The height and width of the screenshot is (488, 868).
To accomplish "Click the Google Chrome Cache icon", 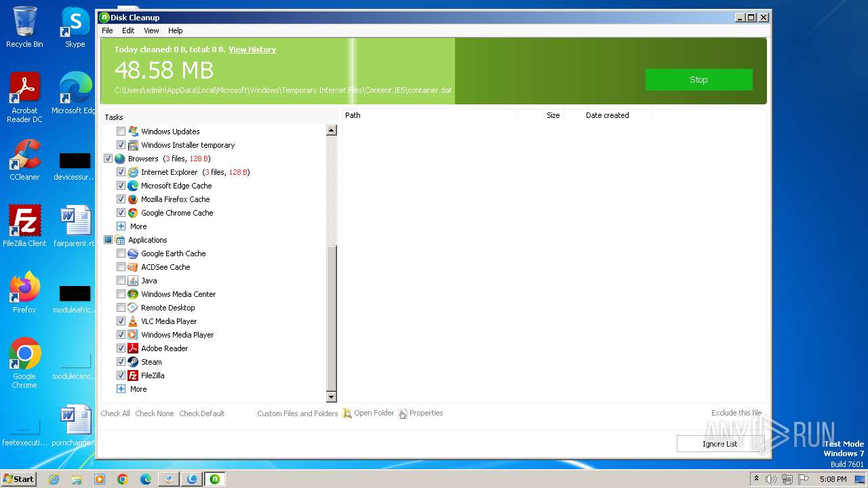I will (133, 213).
